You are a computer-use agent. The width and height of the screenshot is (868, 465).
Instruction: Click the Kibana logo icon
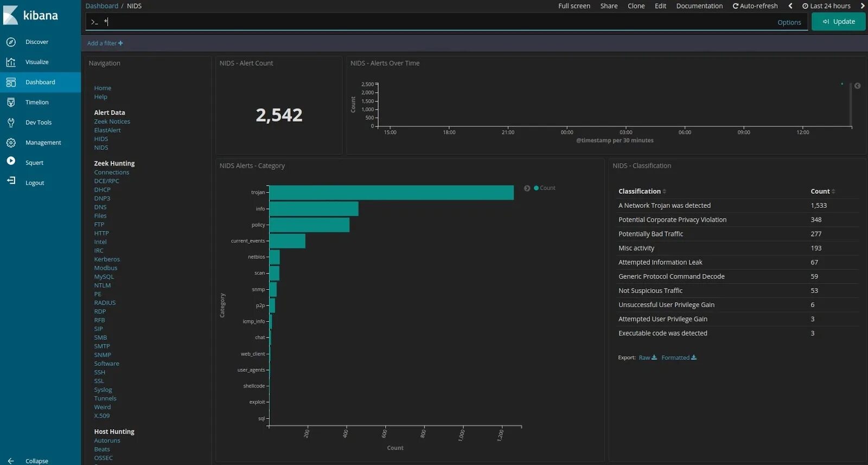[11, 15]
